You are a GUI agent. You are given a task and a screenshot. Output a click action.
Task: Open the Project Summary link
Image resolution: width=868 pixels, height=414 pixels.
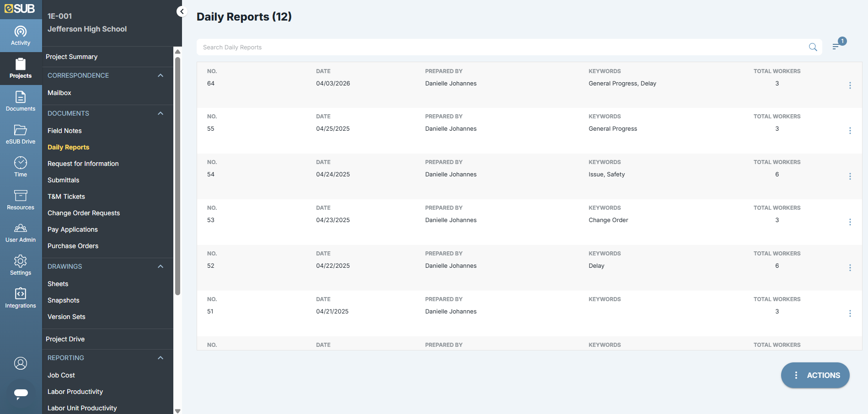71,57
